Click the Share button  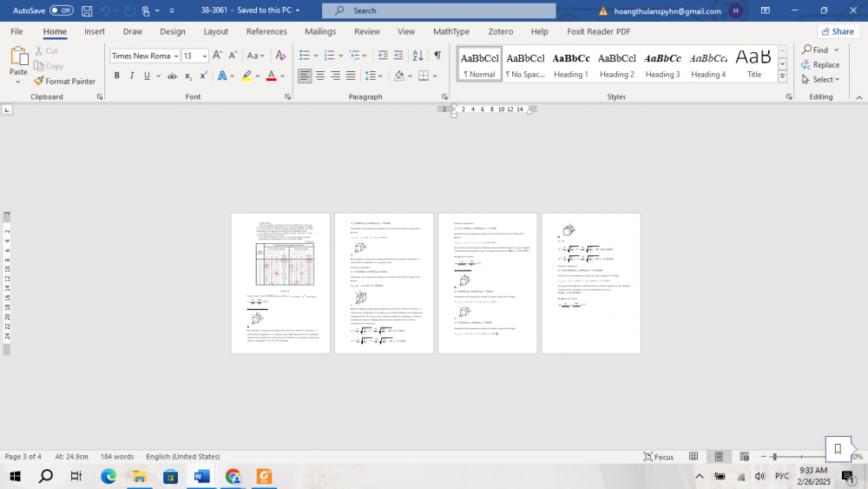pyautogui.click(x=837, y=31)
